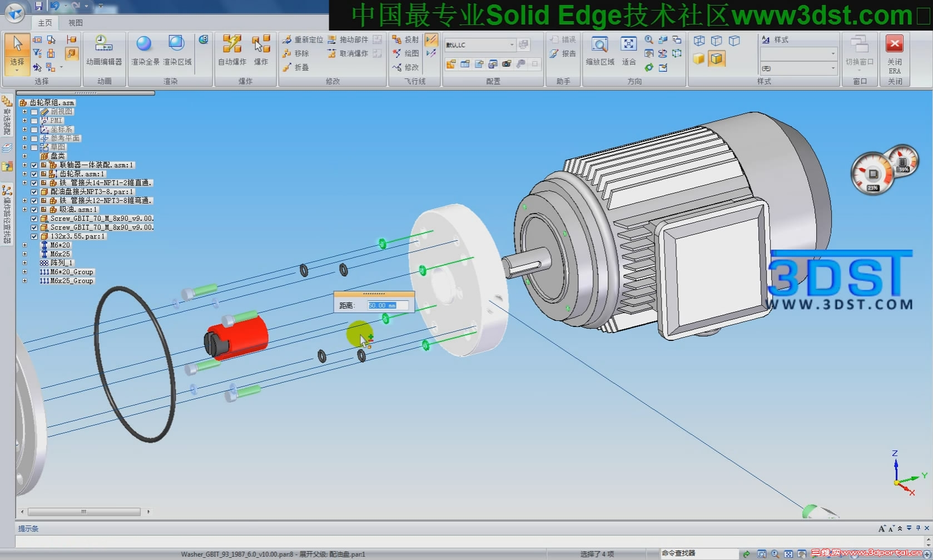Viewport: 933px width, 560px height.
Task: Click the save icon in quick access toolbar
Action: point(38,6)
